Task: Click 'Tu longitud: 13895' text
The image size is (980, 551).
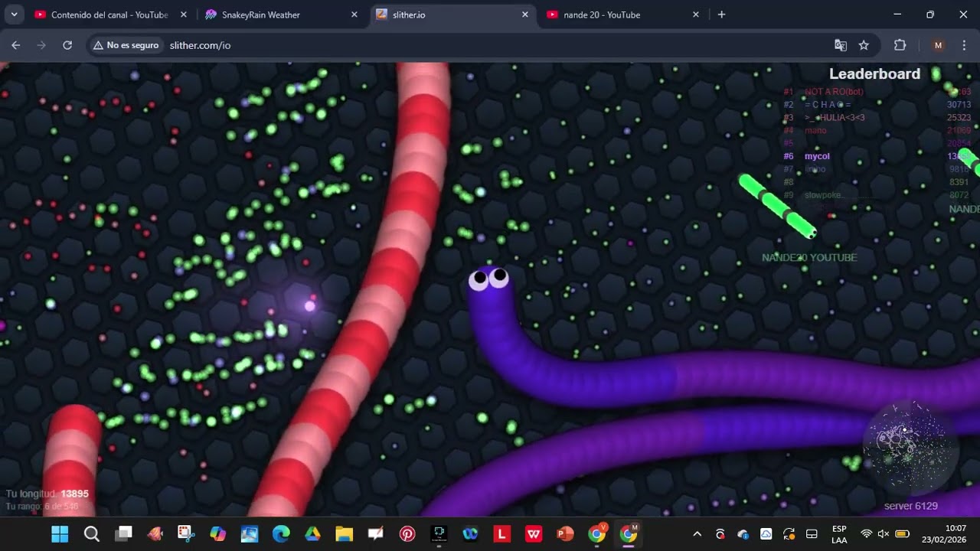Action: click(47, 494)
